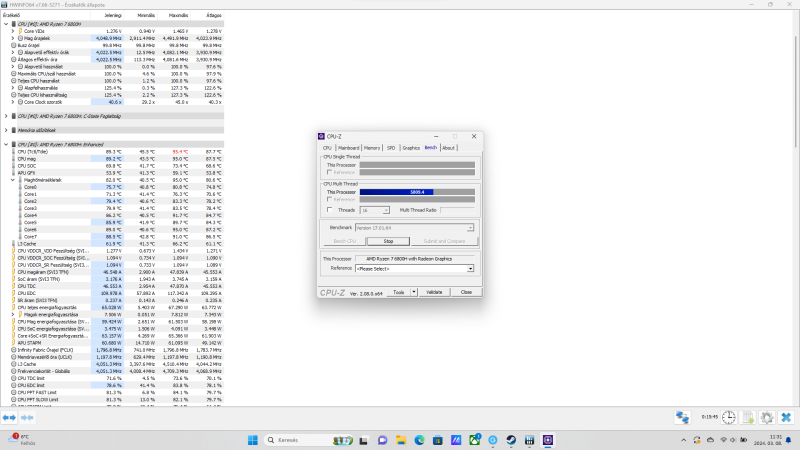
Task: Open Microsoft Edge on taskbar
Action: [x=419, y=440]
